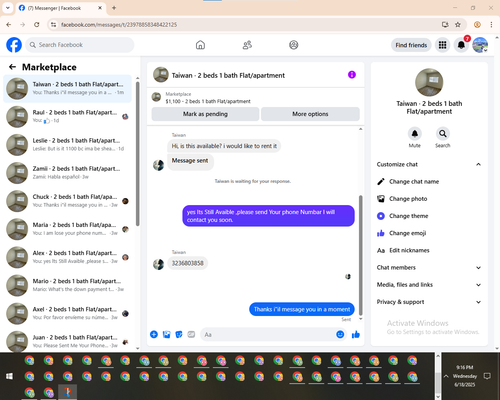
Task: Click the More options button
Action: (310, 114)
